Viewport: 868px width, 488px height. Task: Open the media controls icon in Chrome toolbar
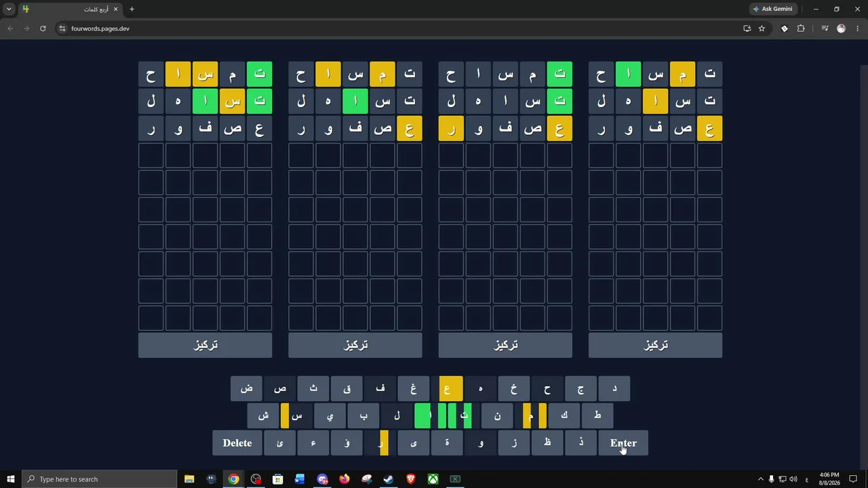(x=825, y=28)
